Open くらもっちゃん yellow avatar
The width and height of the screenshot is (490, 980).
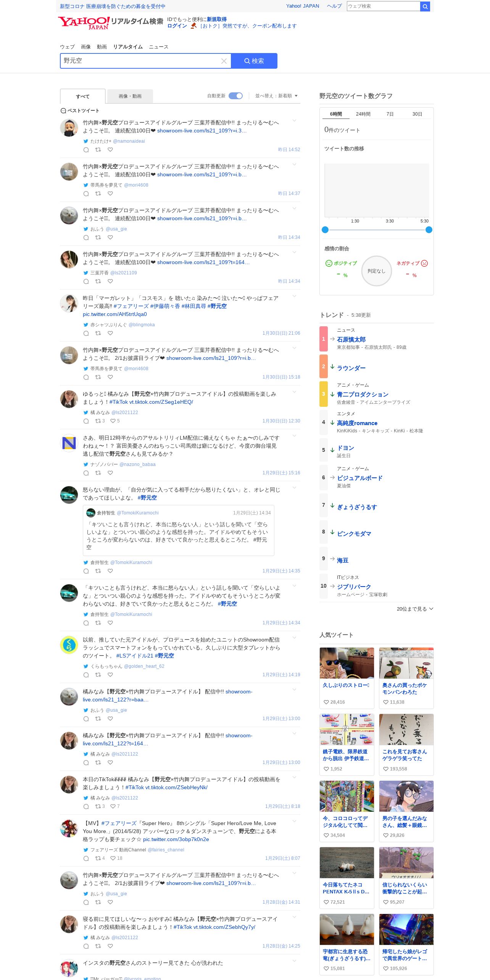(69, 645)
